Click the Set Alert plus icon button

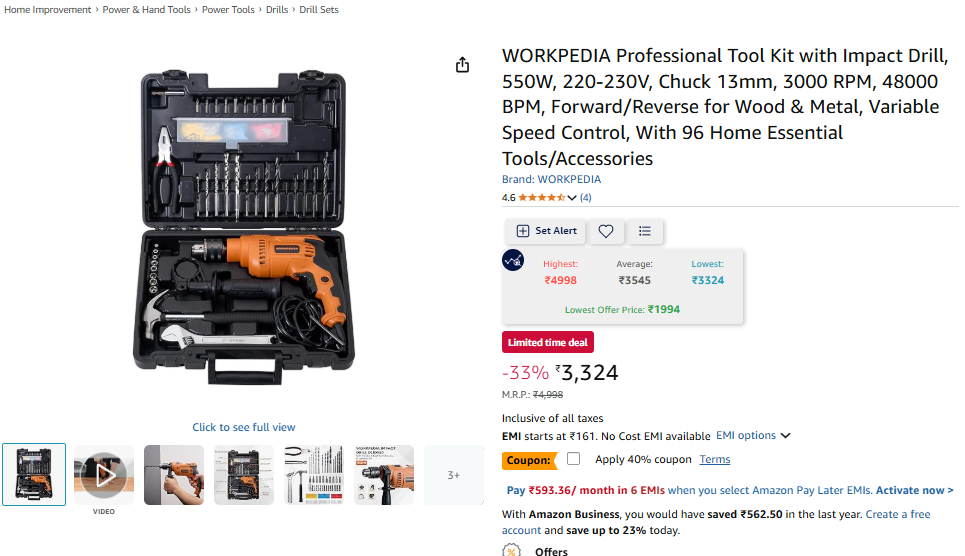(545, 231)
